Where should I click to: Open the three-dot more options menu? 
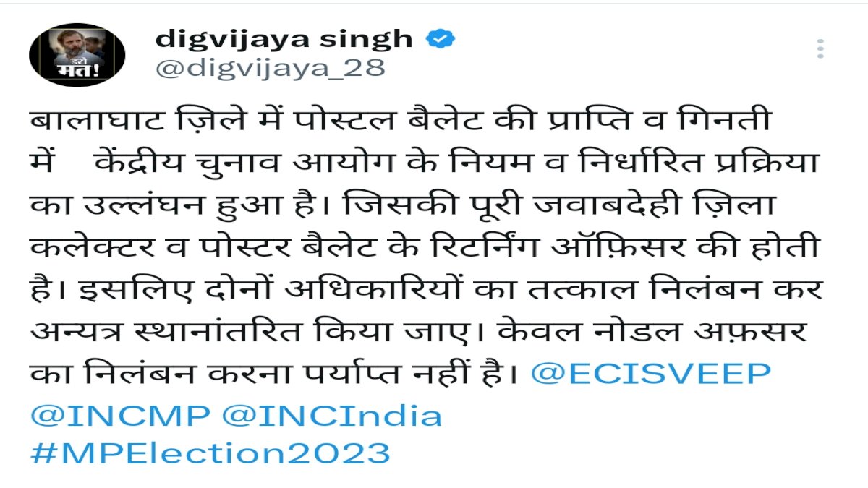[820, 48]
